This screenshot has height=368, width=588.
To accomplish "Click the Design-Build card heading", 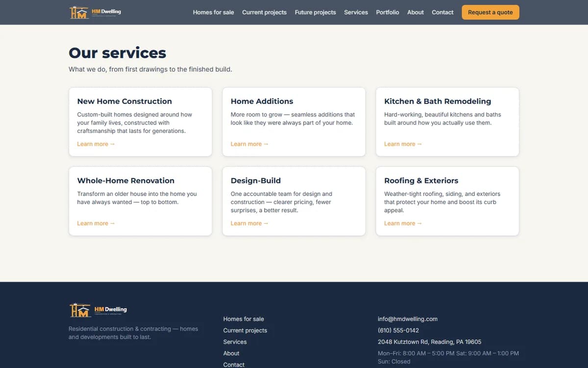I will pos(255,181).
